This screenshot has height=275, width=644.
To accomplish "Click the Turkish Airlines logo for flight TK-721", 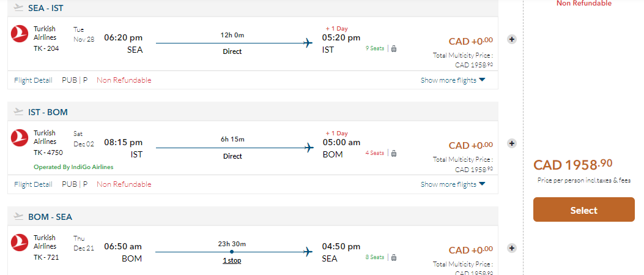I will point(20,243).
